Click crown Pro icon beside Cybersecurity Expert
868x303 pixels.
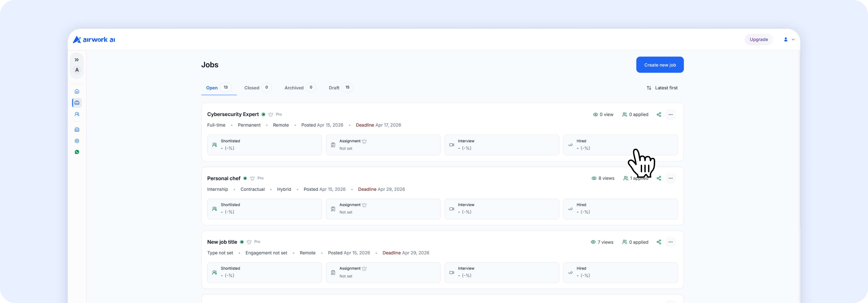(x=271, y=114)
